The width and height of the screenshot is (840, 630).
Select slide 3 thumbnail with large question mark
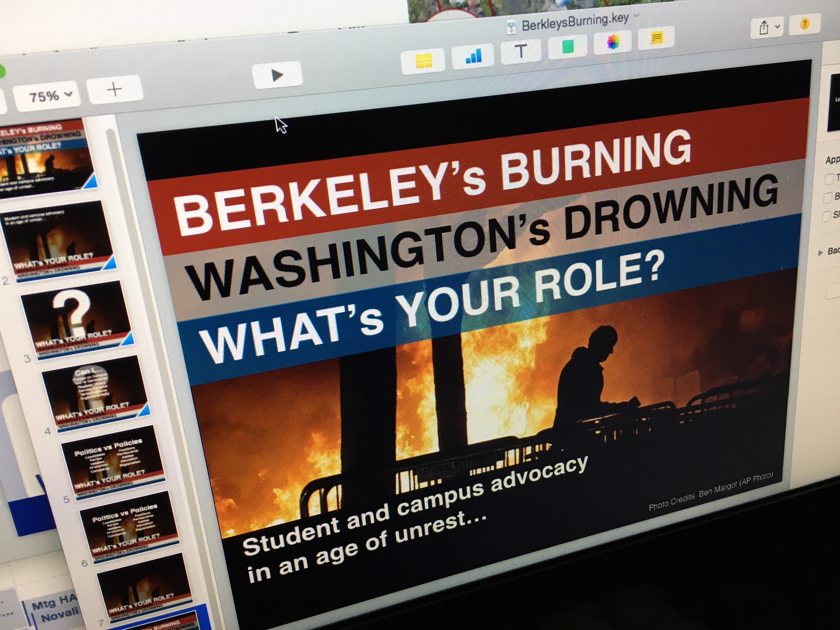(x=77, y=321)
